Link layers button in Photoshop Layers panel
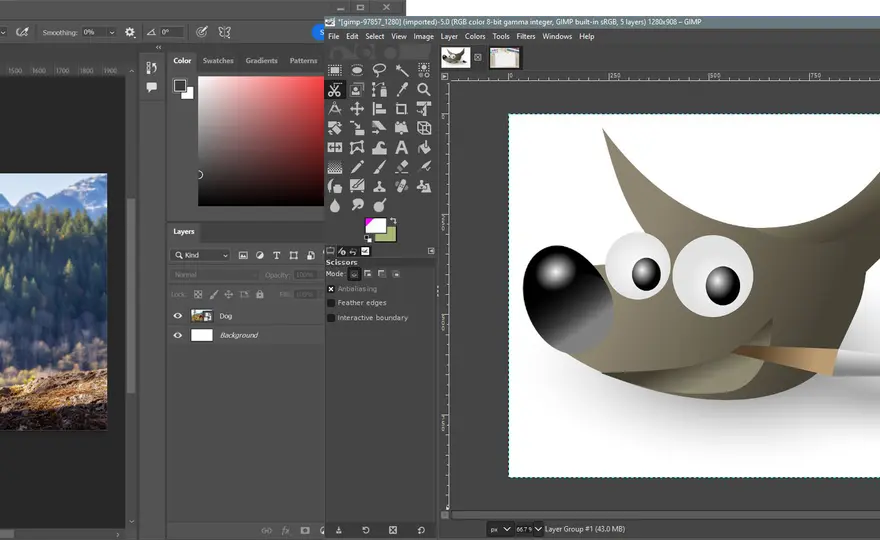Screen dimensions: 880x540 click(267, 530)
